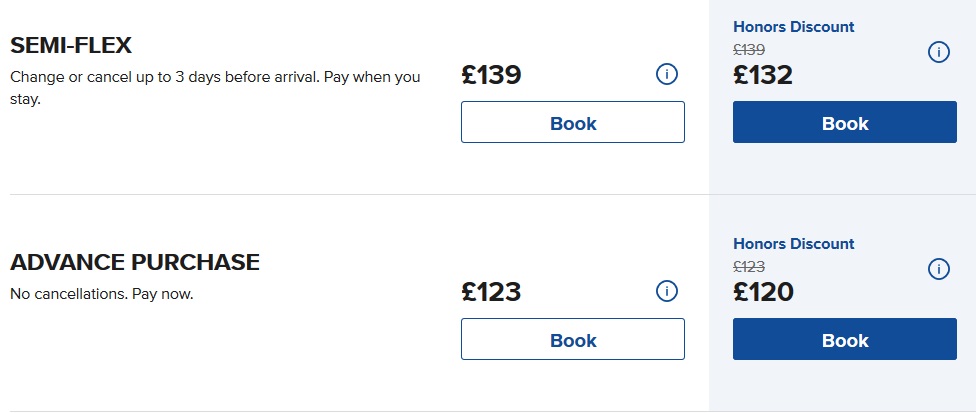Screen dimensions: 976x413
Task: Click the ADVANCE PURCHASE rate heading
Action: pyautogui.click(x=135, y=263)
